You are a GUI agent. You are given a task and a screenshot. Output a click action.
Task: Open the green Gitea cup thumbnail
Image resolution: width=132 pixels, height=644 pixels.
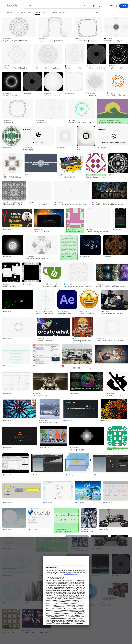tap(52, 273)
